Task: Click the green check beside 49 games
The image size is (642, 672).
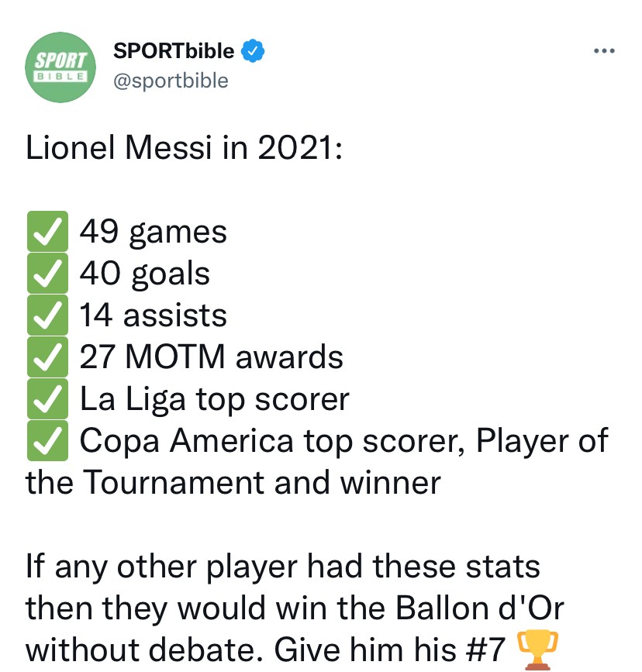Action: [x=47, y=232]
